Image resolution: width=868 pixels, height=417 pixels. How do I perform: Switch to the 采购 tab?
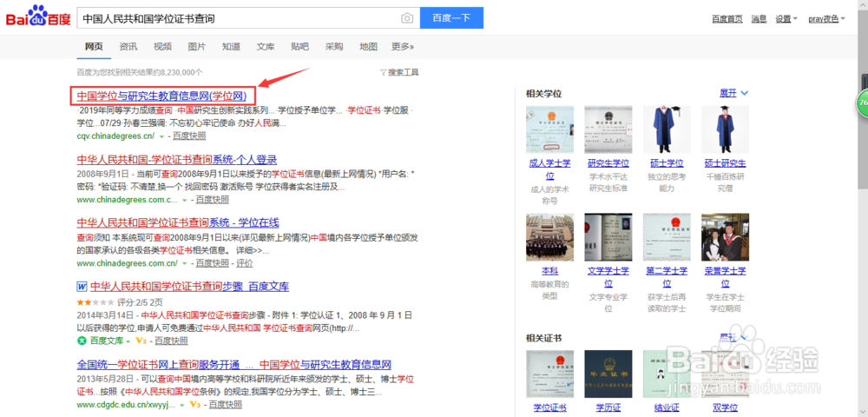[334, 47]
